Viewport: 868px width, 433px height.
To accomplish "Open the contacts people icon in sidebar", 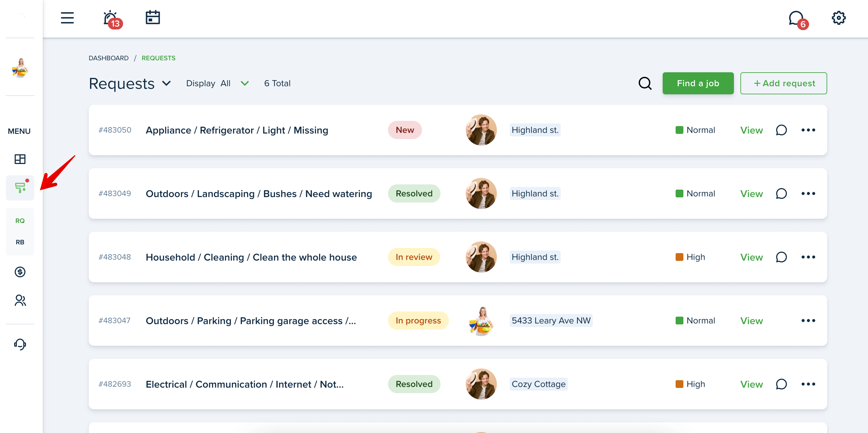I will (x=20, y=300).
